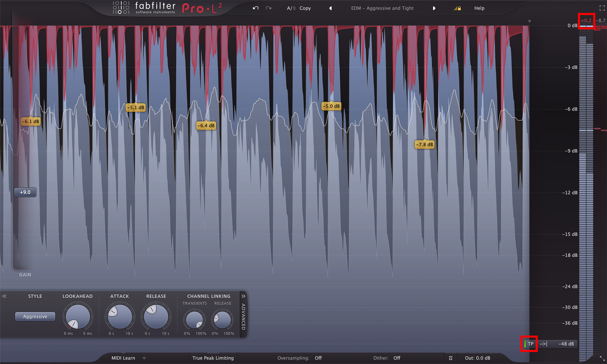Viewport: 607px width, 364px height.
Task: Load the next preset with right arrow
Action: click(x=434, y=8)
